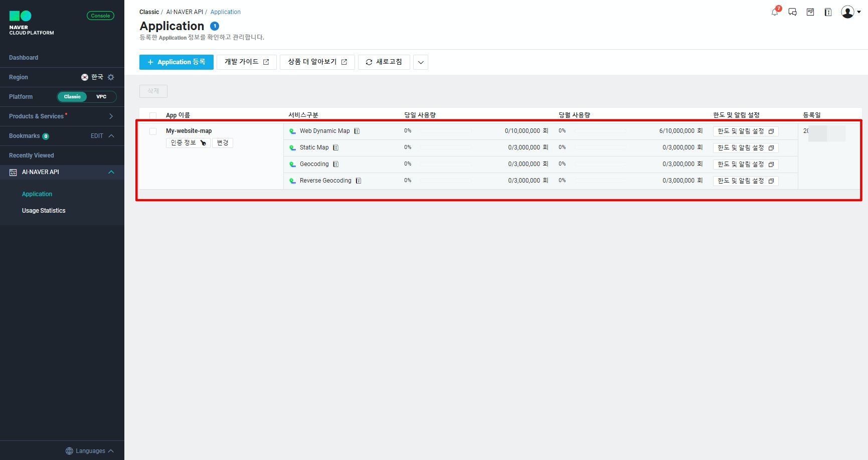Click the Web Dynamic Map service icon

click(x=293, y=131)
